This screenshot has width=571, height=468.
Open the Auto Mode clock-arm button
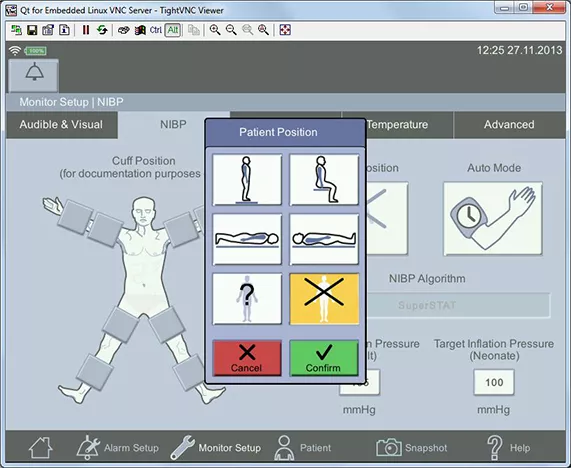(x=492, y=219)
